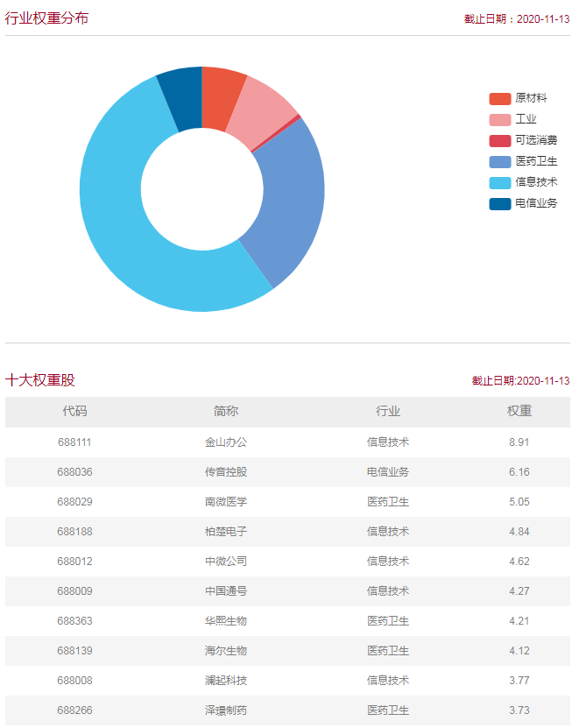Click the 行业 column header
The width and height of the screenshot is (579, 728).
pyautogui.click(x=388, y=411)
